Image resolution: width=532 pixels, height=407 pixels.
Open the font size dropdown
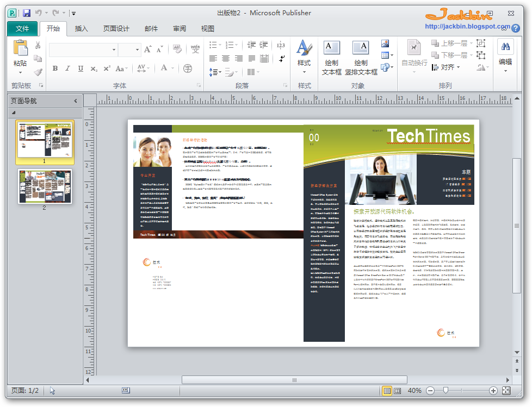pyautogui.click(x=137, y=50)
